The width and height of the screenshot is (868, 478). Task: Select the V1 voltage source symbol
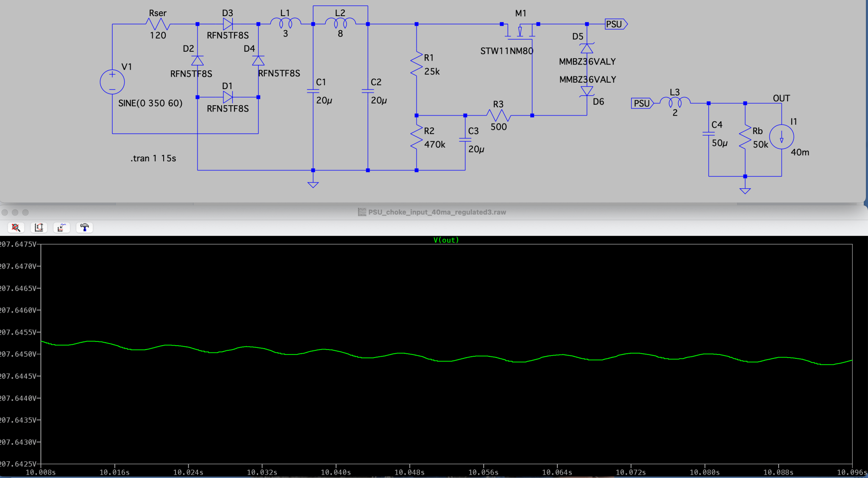coord(112,82)
